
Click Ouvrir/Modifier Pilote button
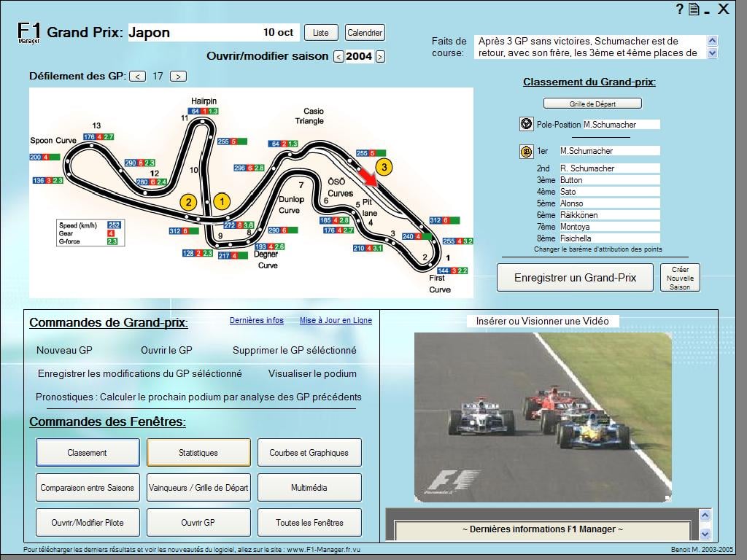88,522
